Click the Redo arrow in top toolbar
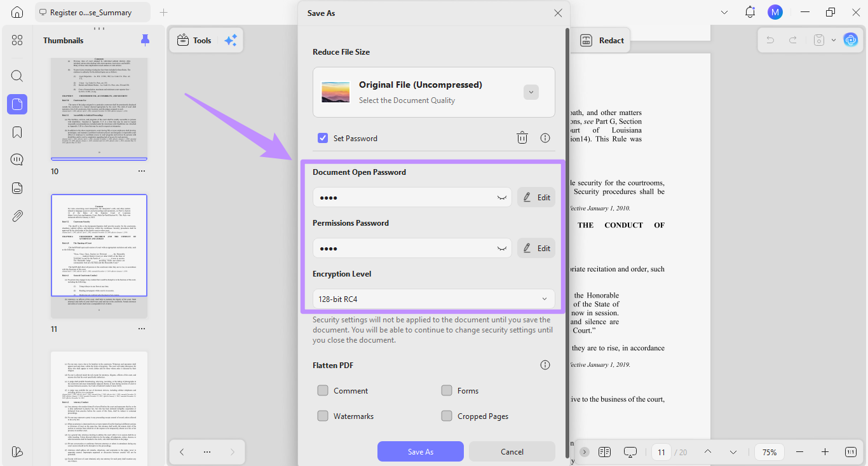Screen dimensions: 868x466 click(x=793, y=40)
